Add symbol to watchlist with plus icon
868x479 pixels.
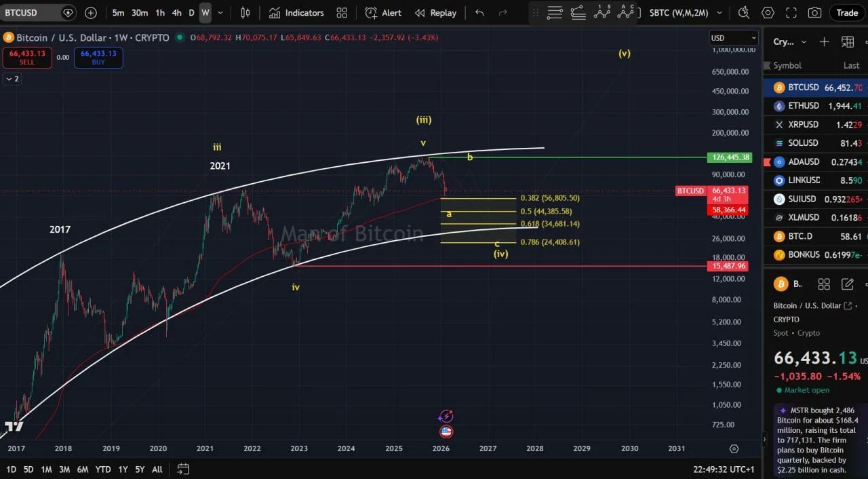coord(824,42)
